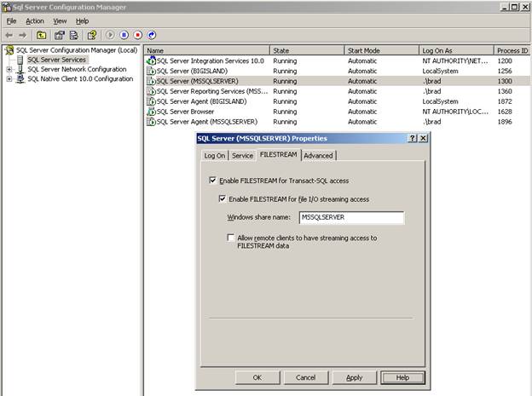Viewport: 532px width, 396px height.
Task: Open the Help menu
Action: (x=82, y=21)
